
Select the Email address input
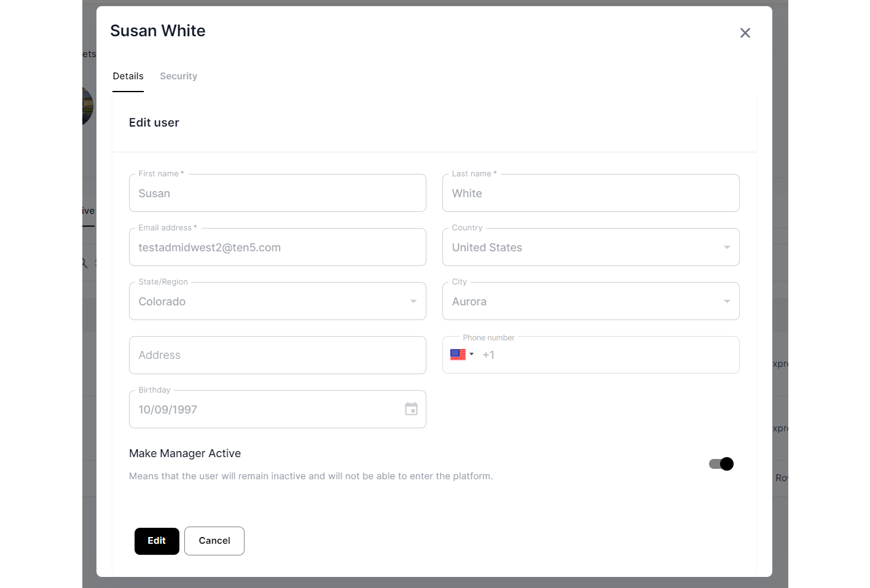277,248
